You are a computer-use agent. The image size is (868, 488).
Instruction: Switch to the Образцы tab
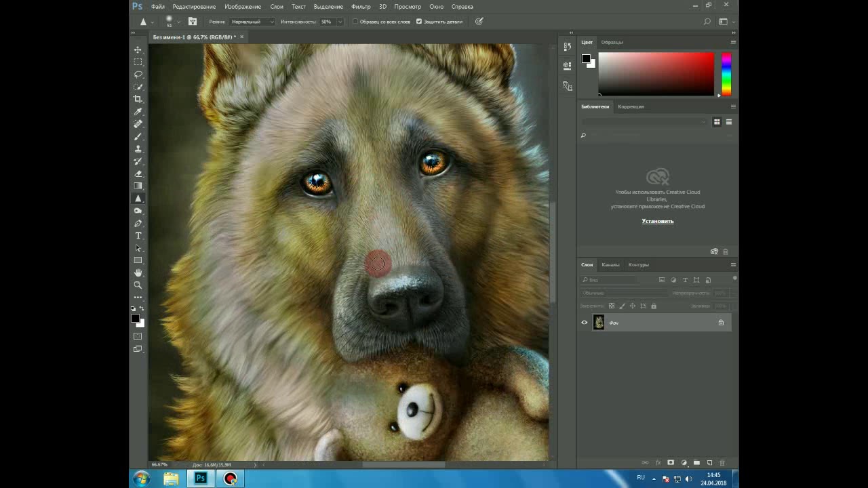pyautogui.click(x=612, y=42)
